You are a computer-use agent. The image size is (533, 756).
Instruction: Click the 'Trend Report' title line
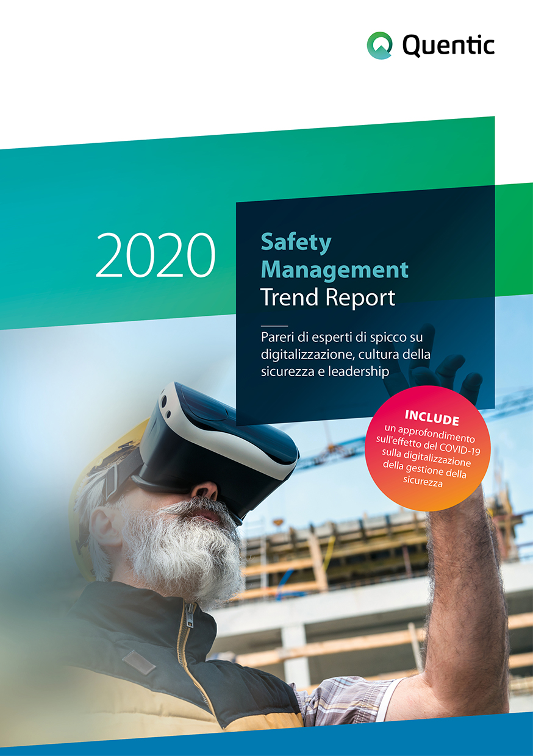tap(328, 298)
